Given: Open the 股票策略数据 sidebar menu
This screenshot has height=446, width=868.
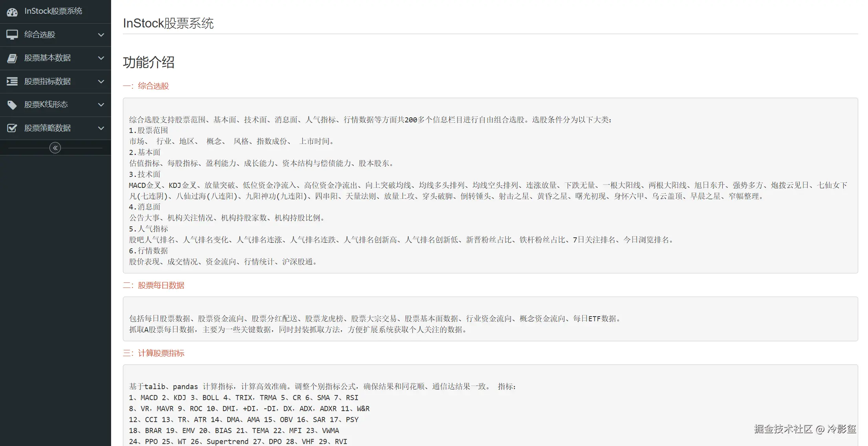Looking at the screenshot, I should coord(48,128).
